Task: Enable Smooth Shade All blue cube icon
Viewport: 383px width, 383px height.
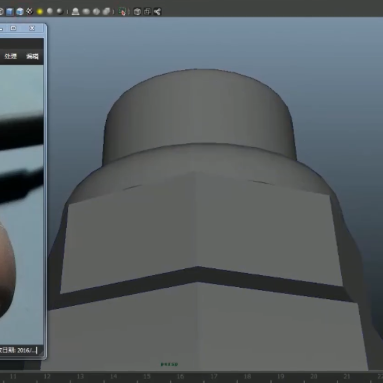Action: point(10,12)
